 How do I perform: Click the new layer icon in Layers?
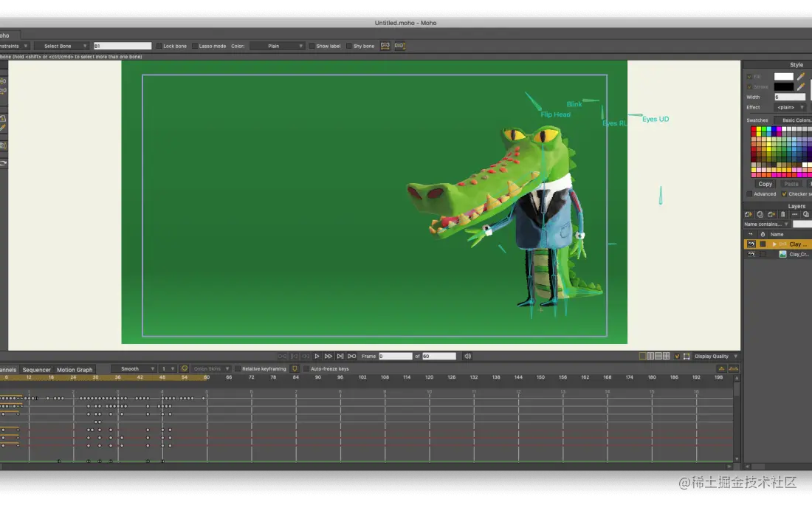[749, 214]
